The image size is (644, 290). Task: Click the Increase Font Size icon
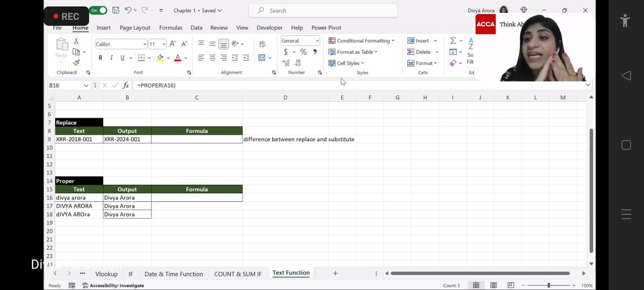pyautogui.click(x=173, y=44)
